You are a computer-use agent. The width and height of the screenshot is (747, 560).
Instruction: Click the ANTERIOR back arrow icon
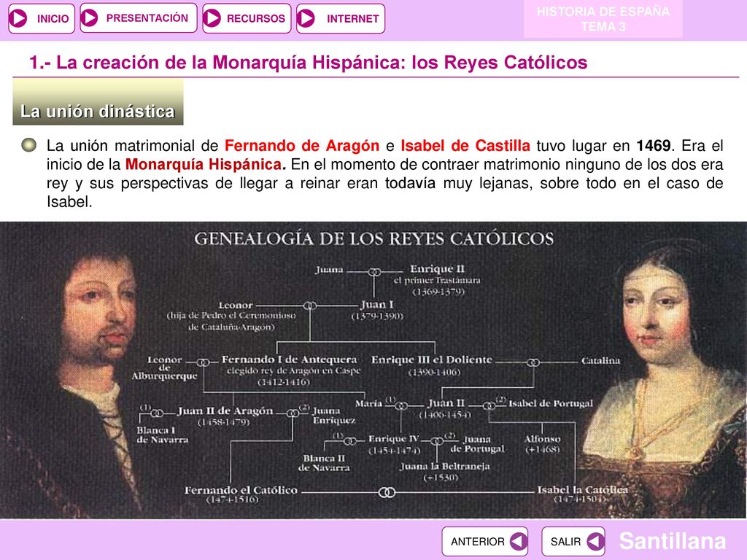pyautogui.click(x=519, y=542)
